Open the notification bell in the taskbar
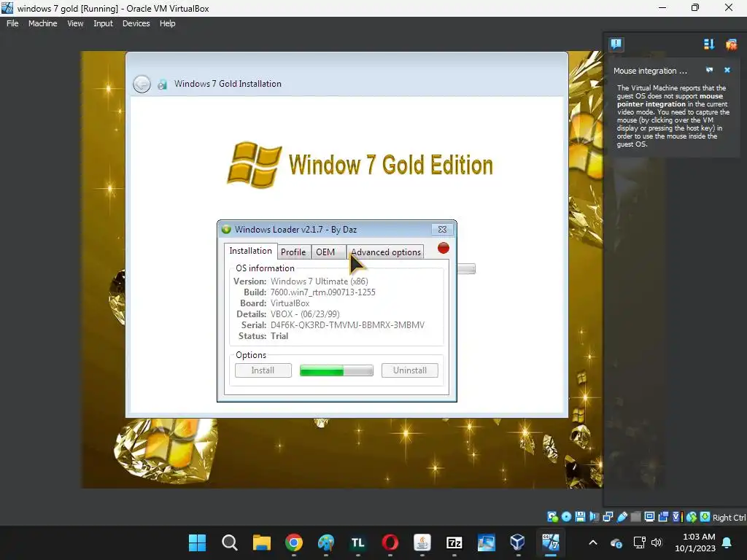Image resolution: width=747 pixels, height=560 pixels. pyautogui.click(x=727, y=542)
